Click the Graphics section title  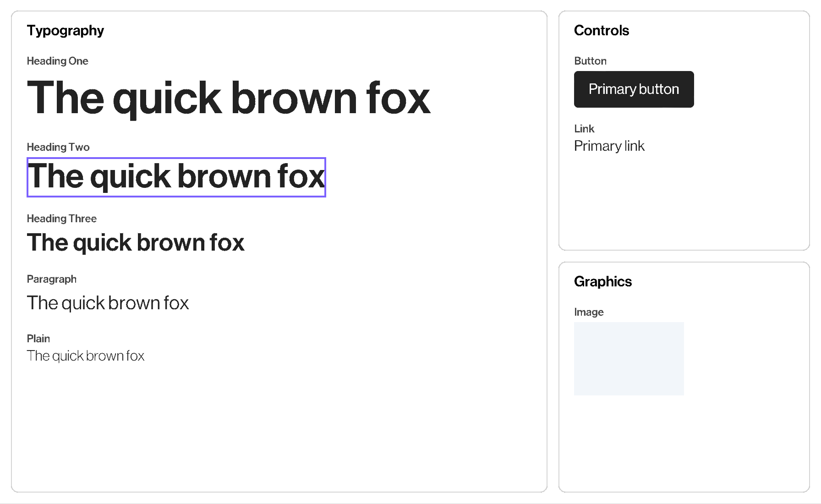[602, 282]
